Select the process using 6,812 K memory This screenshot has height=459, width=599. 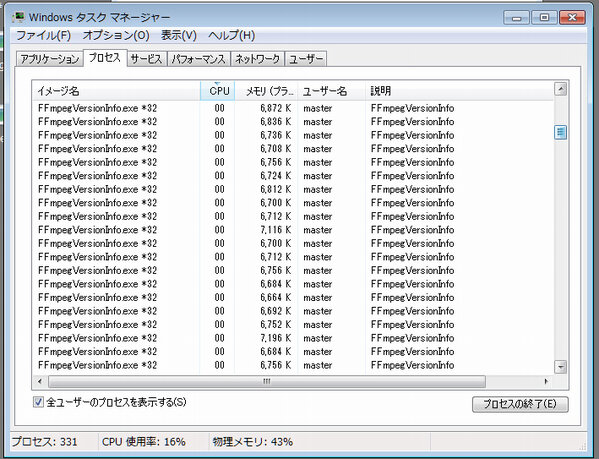pyautogui.click(x=293, y=189)
